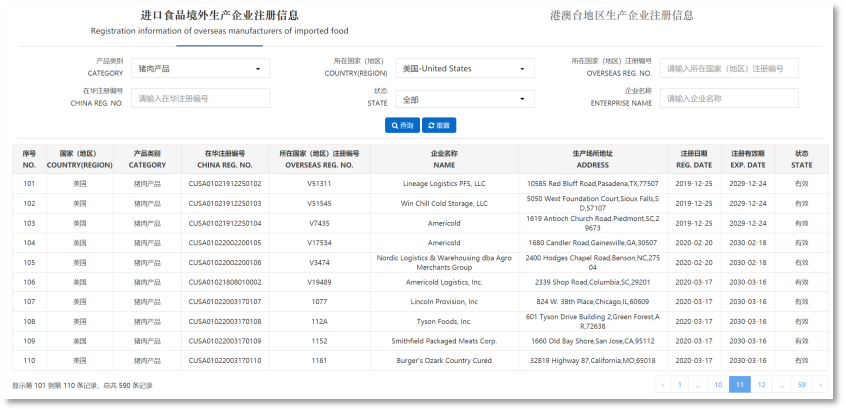Click registration number CUSA01022003170110
The width and height of the screenshot is (844, 410).
coord(225,360)
